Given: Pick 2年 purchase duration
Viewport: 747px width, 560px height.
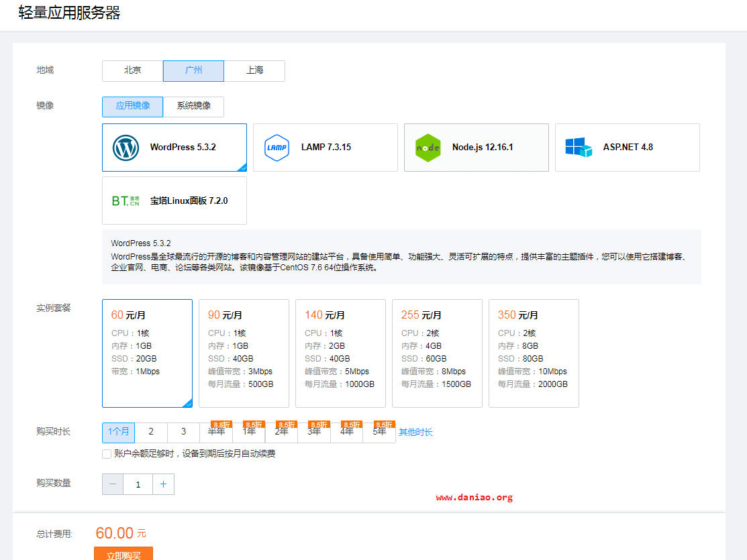Looking at the screenshot, I should (281, 433).
